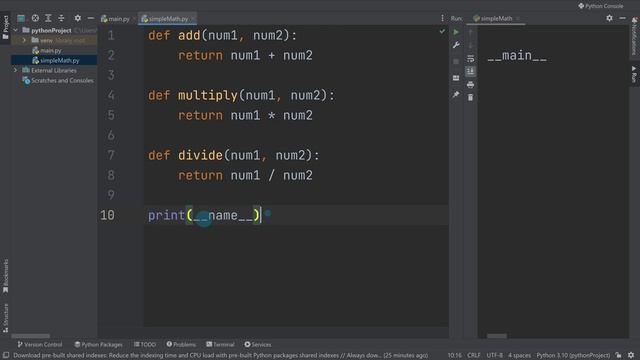Toggle the Project side panel tab
The height and width of the screenshot is (360, 640).
[5, 27]
